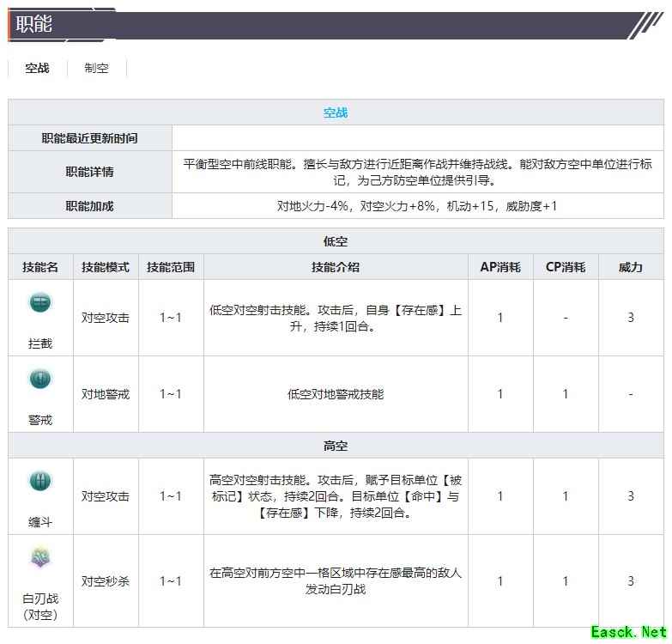The width and height of the screenshot is (672, 644).
Task: Click the 威力 column header
Action: coord(631,267)
